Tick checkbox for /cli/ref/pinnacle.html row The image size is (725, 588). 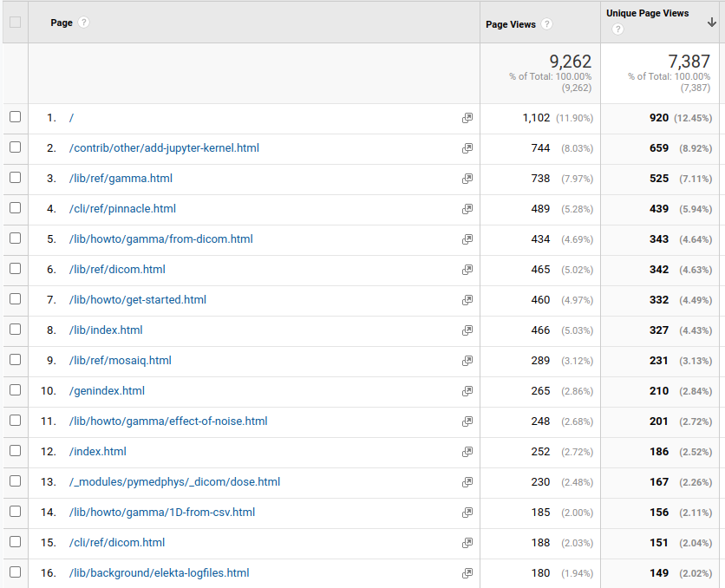click(16, 207)
